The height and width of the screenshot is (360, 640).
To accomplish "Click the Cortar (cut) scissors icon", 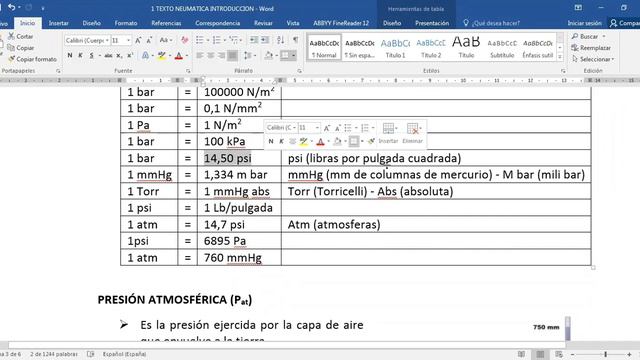I will pyautogui.click(x=11, y=36).
